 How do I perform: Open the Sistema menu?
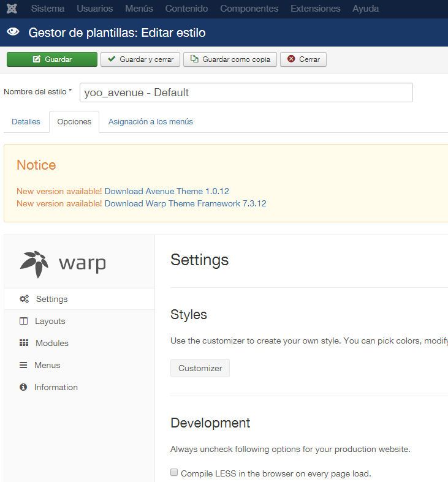(x=48, y=9)
